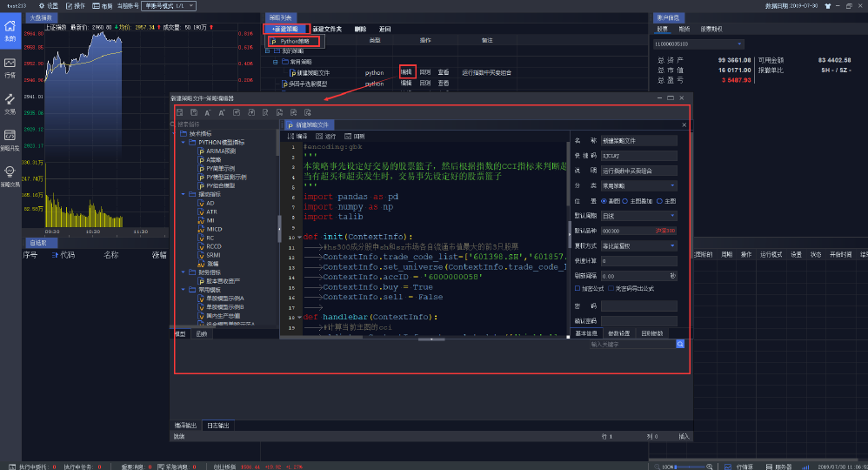The width and height of the screenshot is (868, 470).
Task: Open the ARIMA预测 Python model item
Action: 217,151
